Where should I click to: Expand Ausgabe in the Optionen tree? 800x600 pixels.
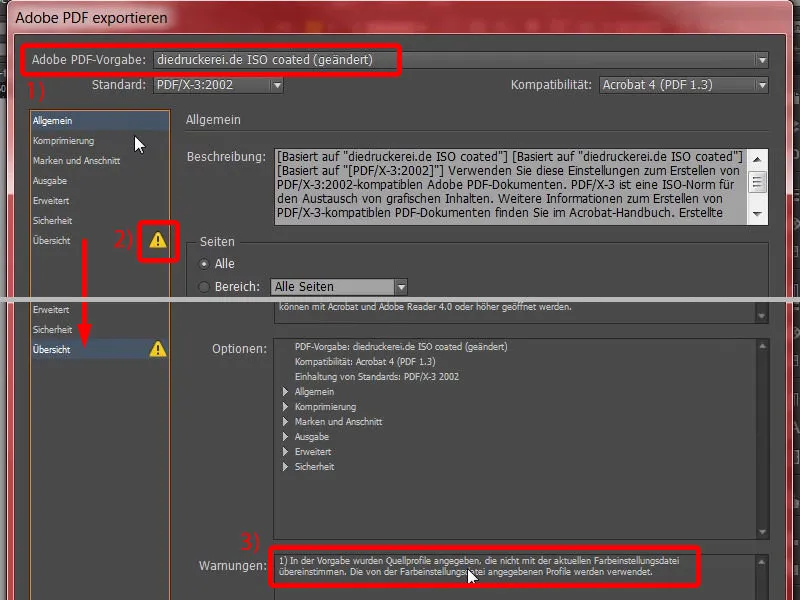click(285, 437)
